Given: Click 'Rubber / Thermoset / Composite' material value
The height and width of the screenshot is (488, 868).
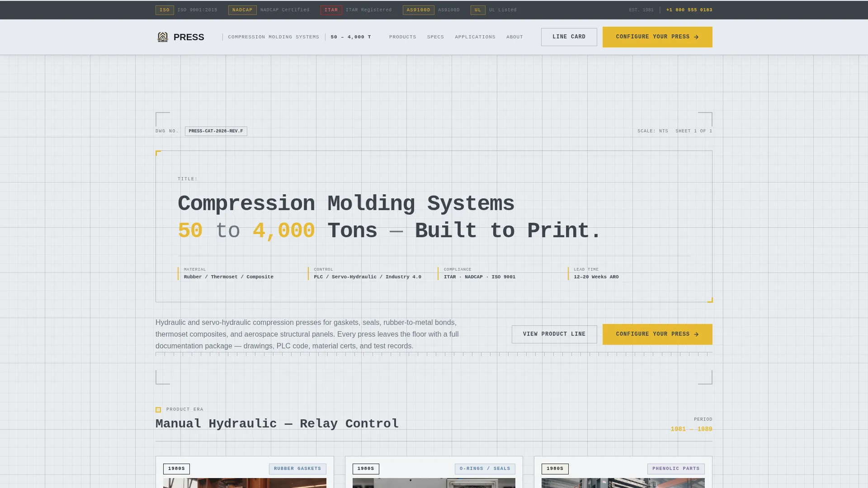Looking at the screenshot, I should [x=228, y=277].
